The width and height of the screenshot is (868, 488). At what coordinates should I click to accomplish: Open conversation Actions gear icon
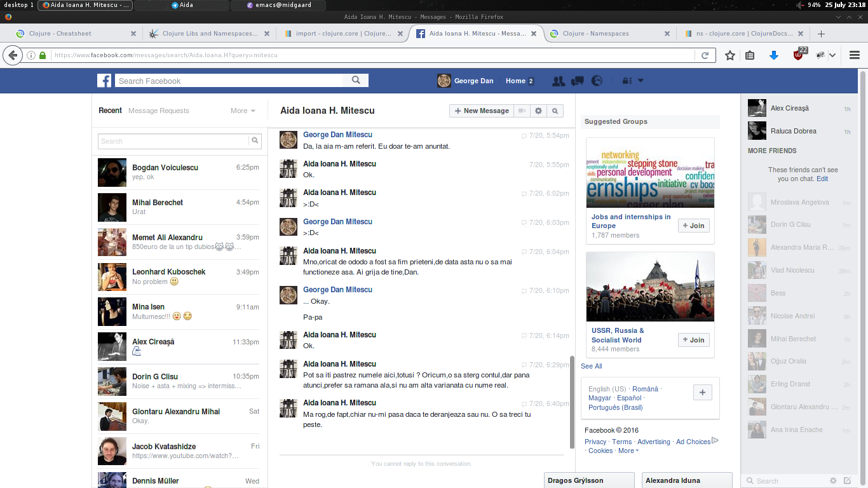(538, 111)
